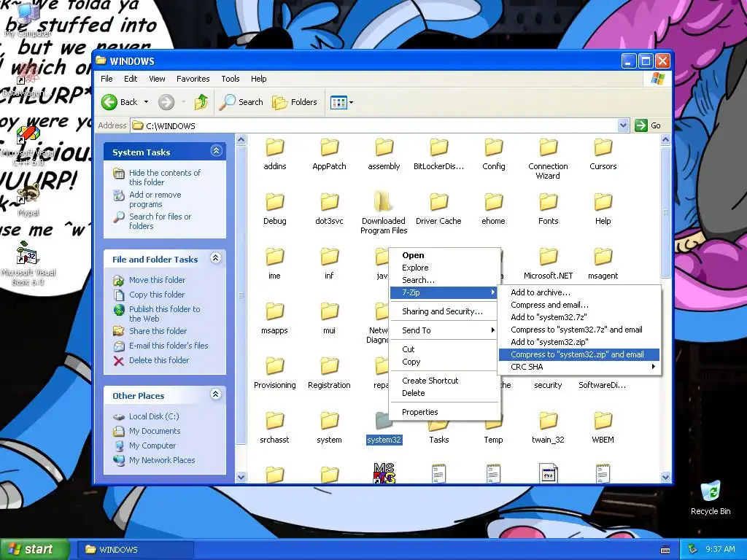Viewport: 747px width, 560px height.
Task: Expand the Send To submenu
Action: (x=445, y=330)
